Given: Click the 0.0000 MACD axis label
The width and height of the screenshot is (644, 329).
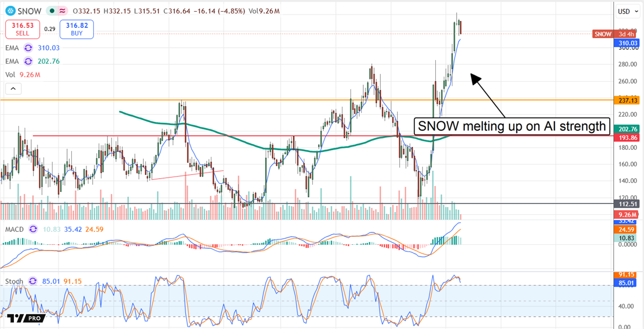Looking at the screenshot, I should 628,244.
